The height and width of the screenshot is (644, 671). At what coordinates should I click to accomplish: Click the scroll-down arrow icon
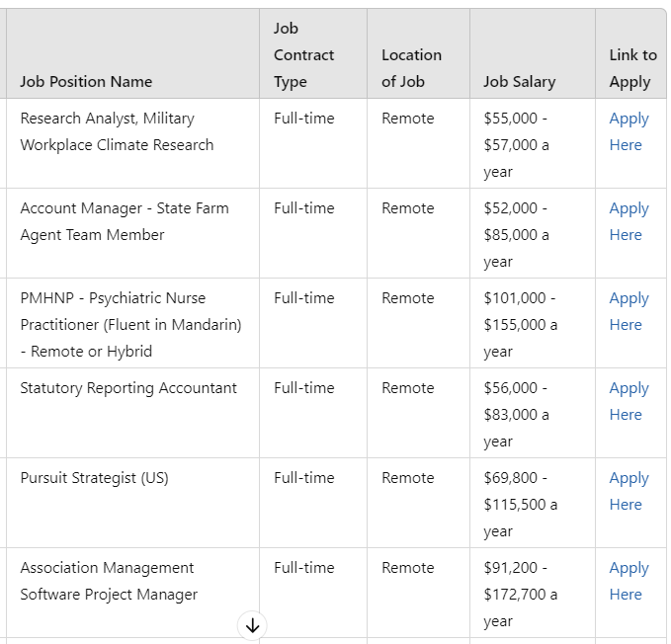252,624
